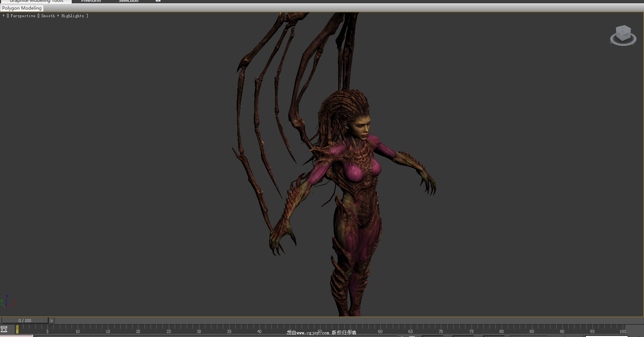The width and height of the screenshot is (644, 337).
Task: Advance time slider with right arrow
Action: click(52, 321)
